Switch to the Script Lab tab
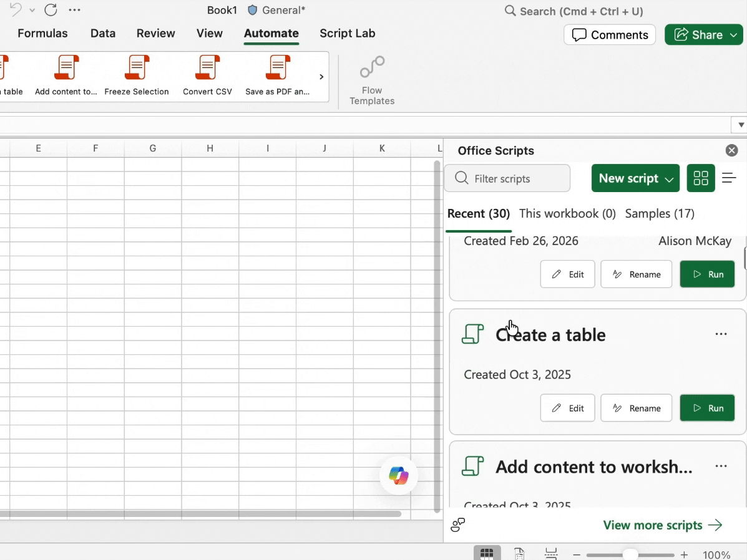The image size is (747, 560). coord(347,33)
